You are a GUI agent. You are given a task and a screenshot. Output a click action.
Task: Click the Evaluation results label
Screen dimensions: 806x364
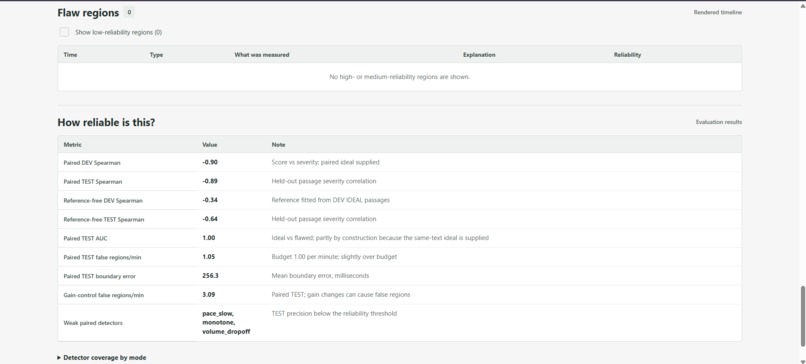(x=719, y=122)
